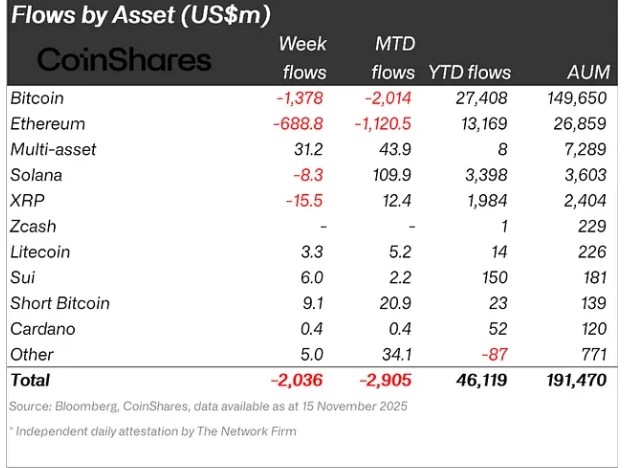Click the CoinShares logo
Screen dimensions: 625x468
pyautogui.click(x=124, y=59)
